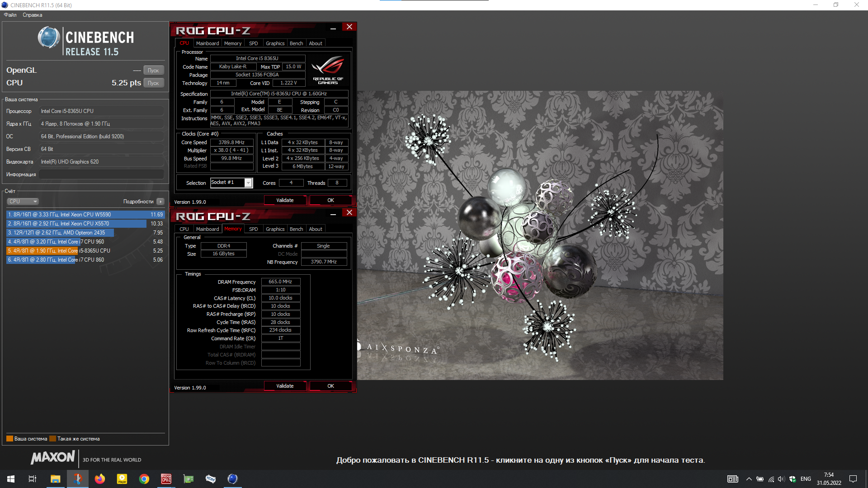
Task: Select Graphics tab in lower CPU-Z
Action: coord(275,229)
